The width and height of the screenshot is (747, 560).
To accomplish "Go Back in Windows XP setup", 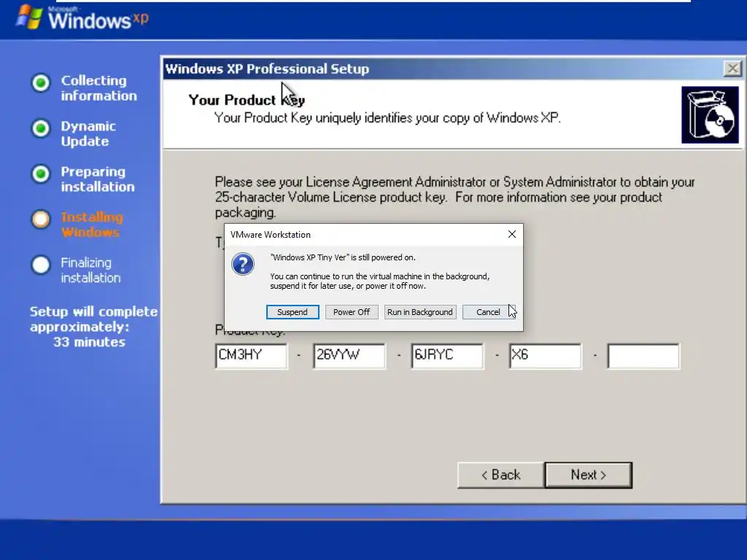I will click(x=500, y=475).
